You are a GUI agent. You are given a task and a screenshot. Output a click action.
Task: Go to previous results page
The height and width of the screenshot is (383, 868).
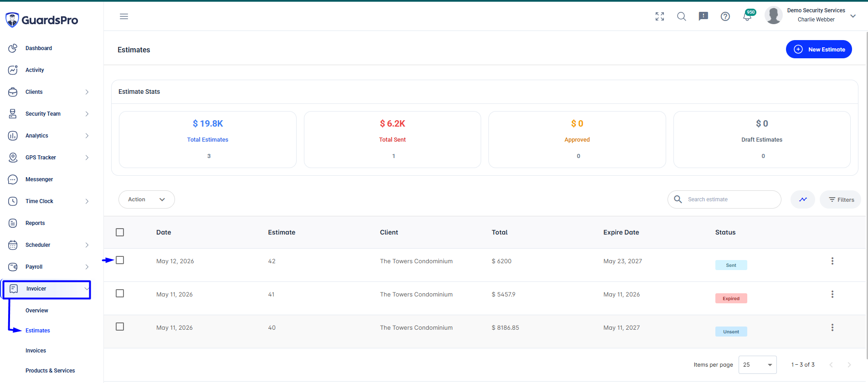pos(831,365)
